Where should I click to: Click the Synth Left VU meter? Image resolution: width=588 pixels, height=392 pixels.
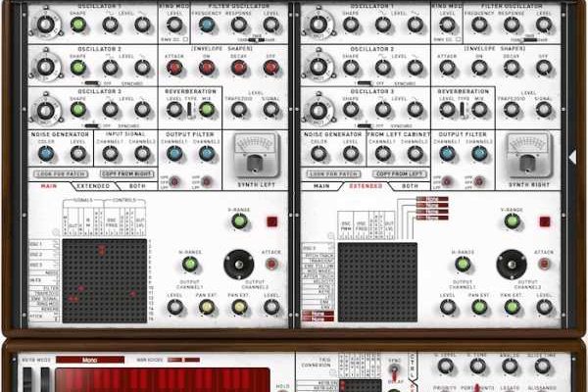[x=257, y=150]
